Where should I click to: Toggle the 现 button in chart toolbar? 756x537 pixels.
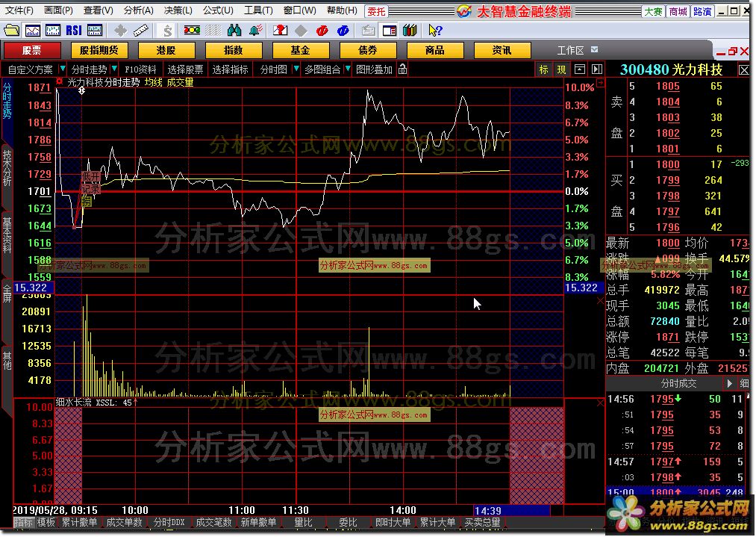pos(562,69)
